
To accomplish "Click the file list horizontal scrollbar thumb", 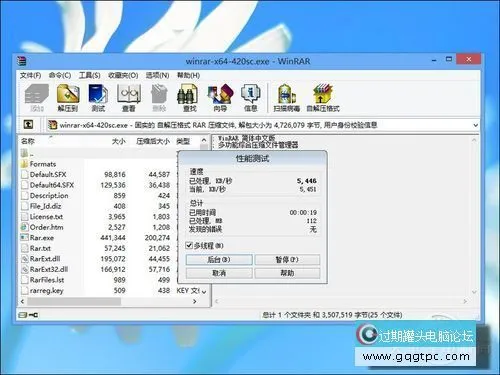I will (74, 301).
